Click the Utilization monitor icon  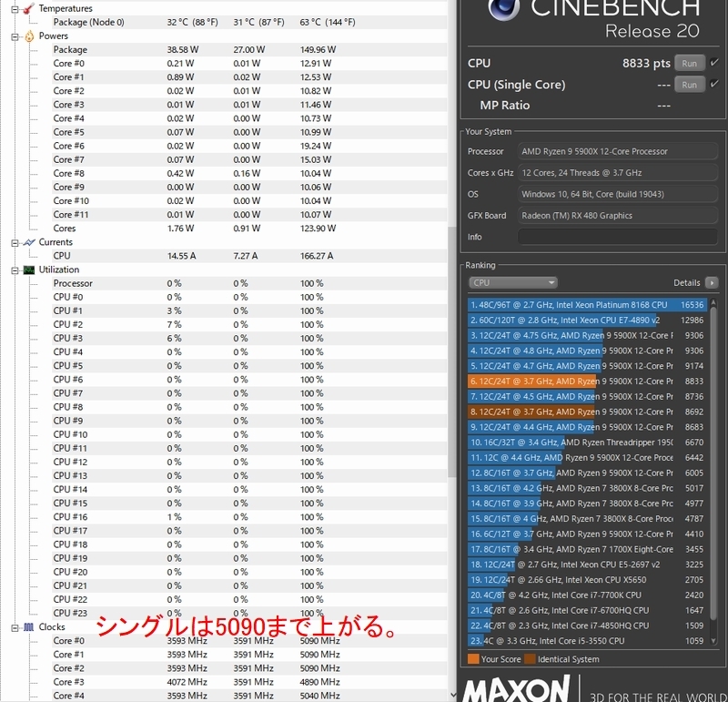tap(29, 270)
